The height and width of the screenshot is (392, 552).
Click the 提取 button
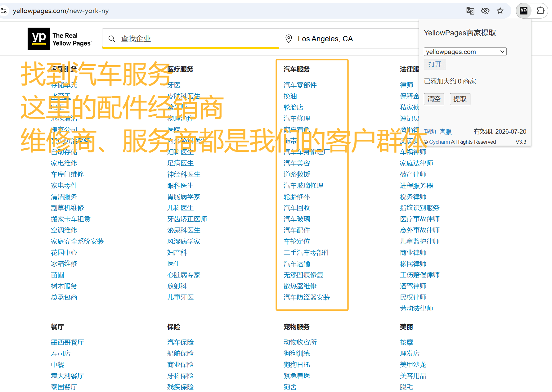(460, 99)
